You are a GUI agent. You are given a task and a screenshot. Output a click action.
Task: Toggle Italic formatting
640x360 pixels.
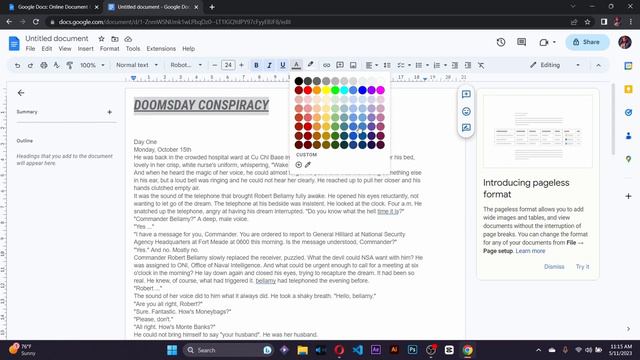269,65
